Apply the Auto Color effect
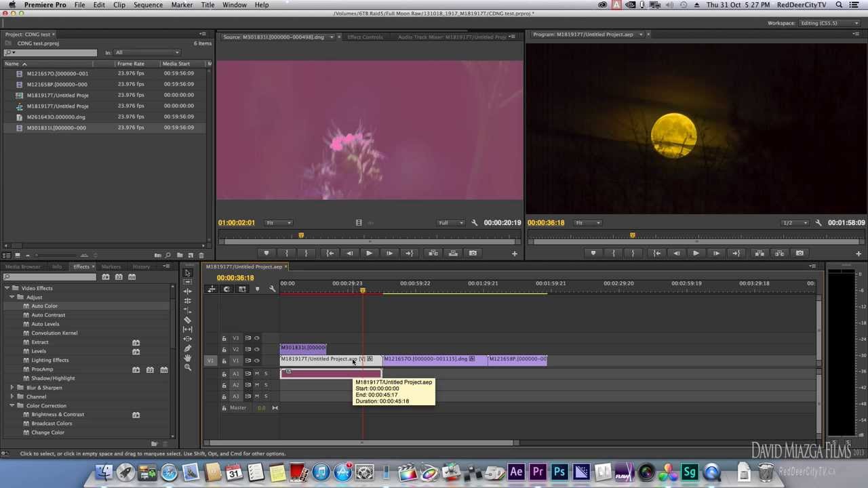868x488 pixels. coord(44,306)
